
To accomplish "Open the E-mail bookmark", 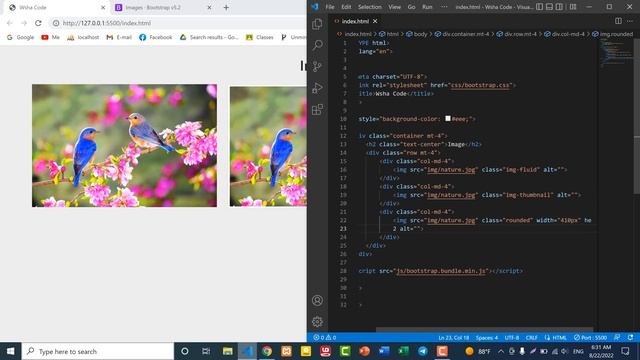I will point(119,37).
